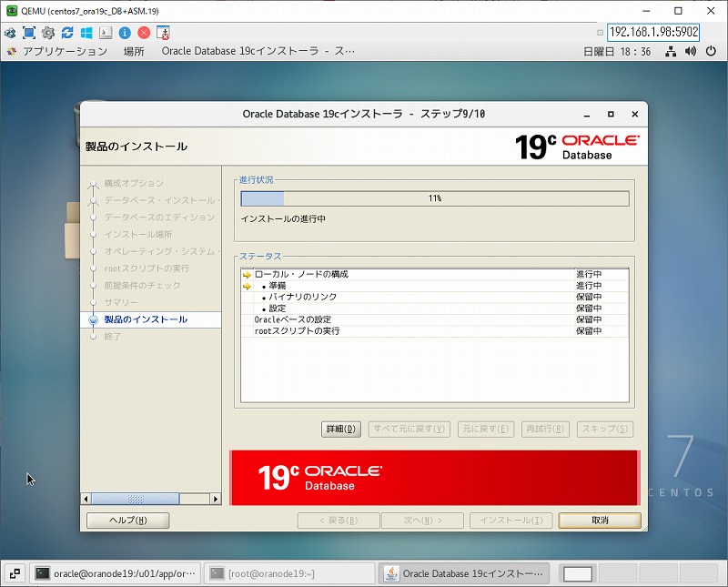The width and height of the screenshot is (728, 587).
Task: Open the アプリケーション menu
Action: 65,51
